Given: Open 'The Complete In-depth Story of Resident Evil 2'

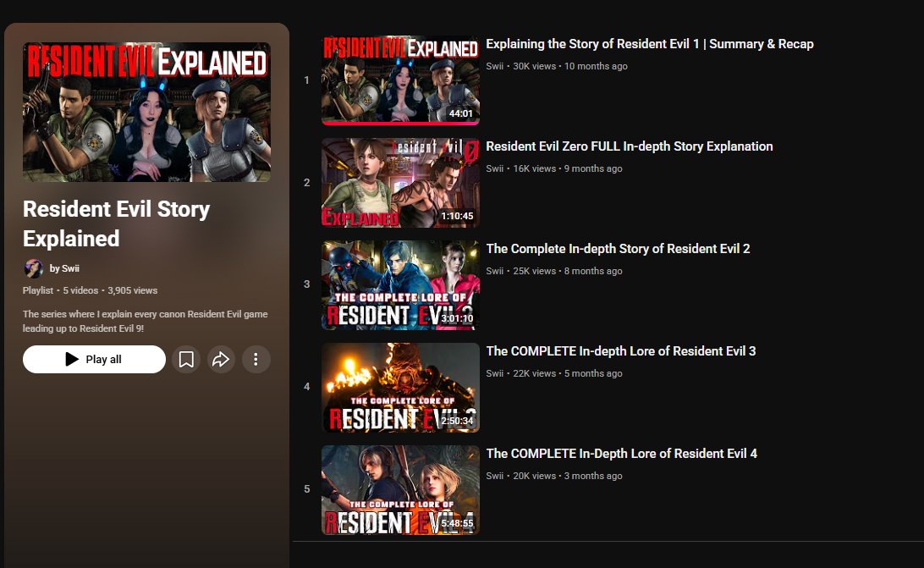Looking at the screenshot, I should point(619,249).
